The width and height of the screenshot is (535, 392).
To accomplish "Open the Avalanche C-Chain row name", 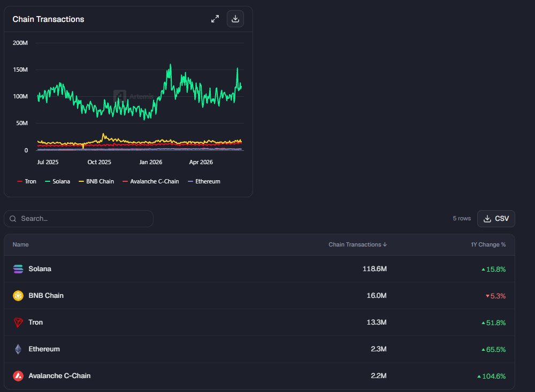I will [59, 375].
